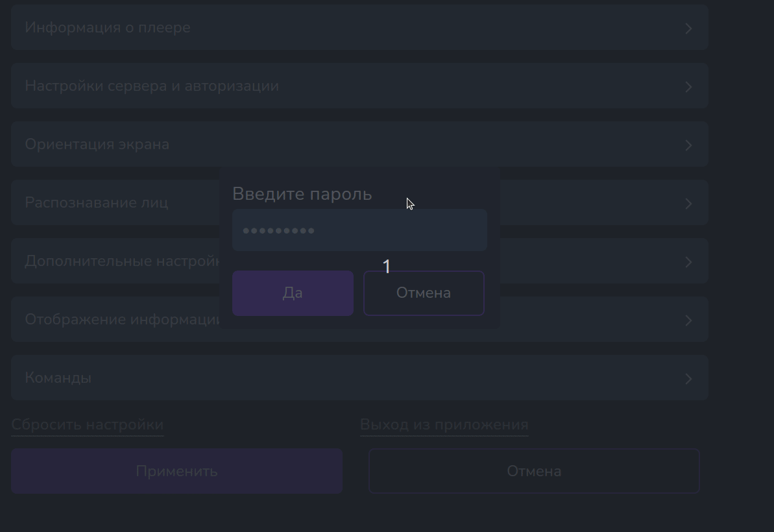The image size is (774, 532).
Task: Focus the password input field
Action: tap(359, 230)
